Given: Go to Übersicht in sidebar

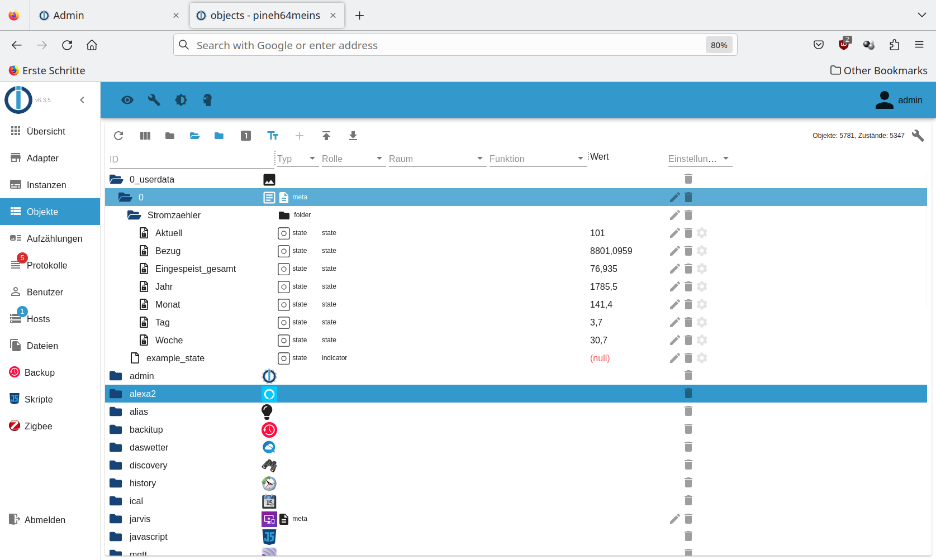Looking at the screenshot, I should [50, 131].
